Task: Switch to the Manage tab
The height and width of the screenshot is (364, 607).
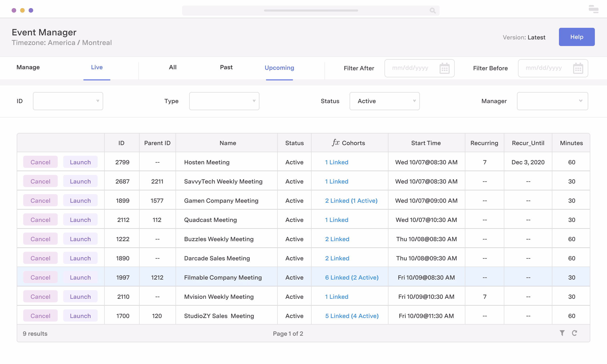Action: pyautogui.click(x=28, y=67)
